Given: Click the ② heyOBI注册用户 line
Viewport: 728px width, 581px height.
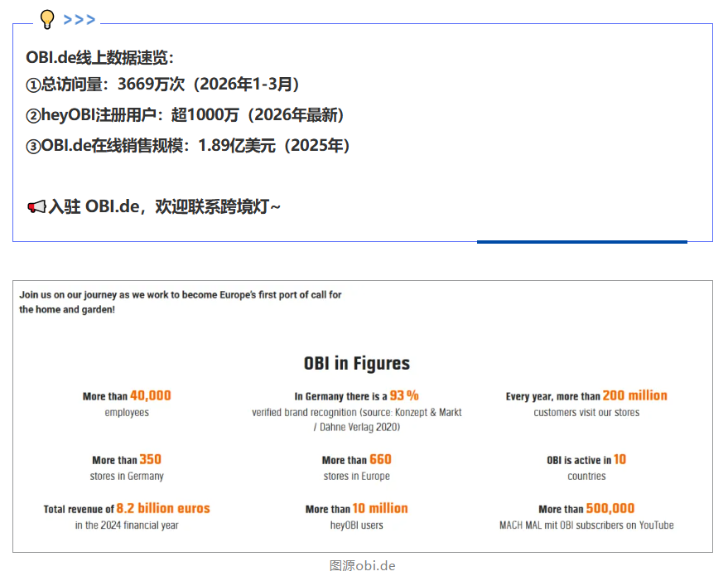Looking at the screenshot, I should [x=185, y=114].
